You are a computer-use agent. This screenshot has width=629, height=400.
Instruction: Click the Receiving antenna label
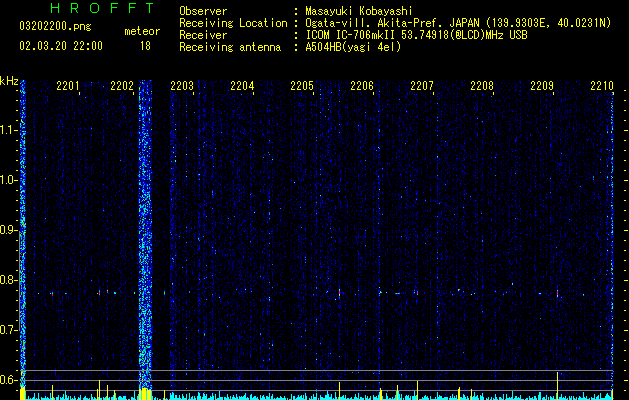coord(230,47)
